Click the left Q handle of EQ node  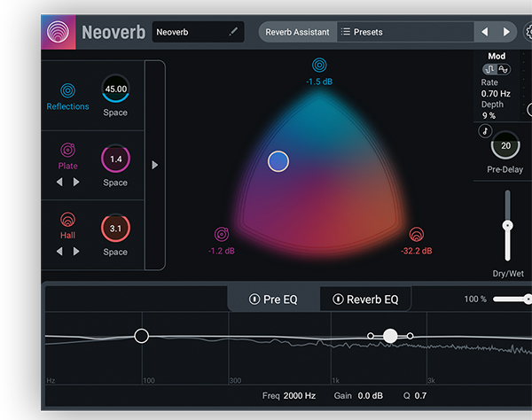[x=371, y=336]
